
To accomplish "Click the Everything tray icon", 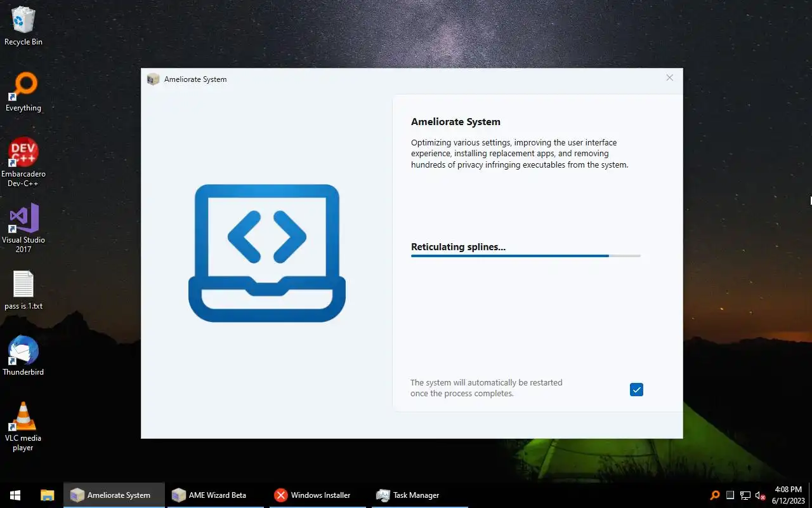I will 715,495.
